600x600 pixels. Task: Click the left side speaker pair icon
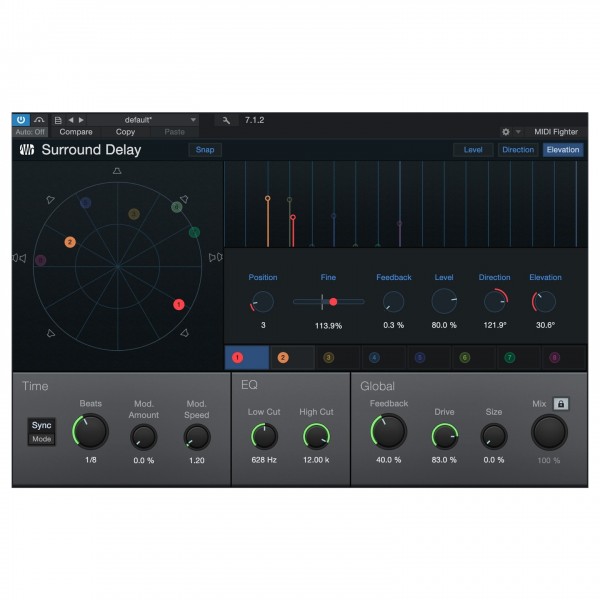[x=19, y=258]
